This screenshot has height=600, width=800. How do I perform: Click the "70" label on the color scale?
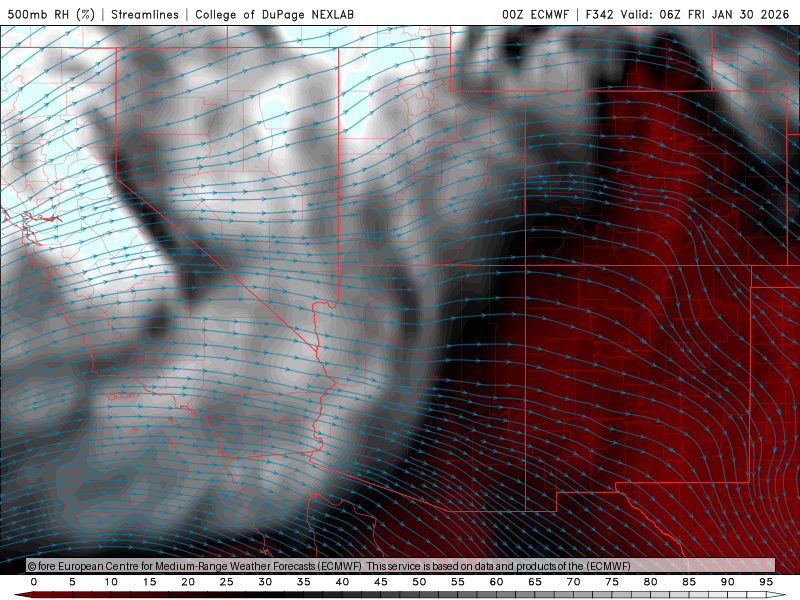click(x=573, y=582)
